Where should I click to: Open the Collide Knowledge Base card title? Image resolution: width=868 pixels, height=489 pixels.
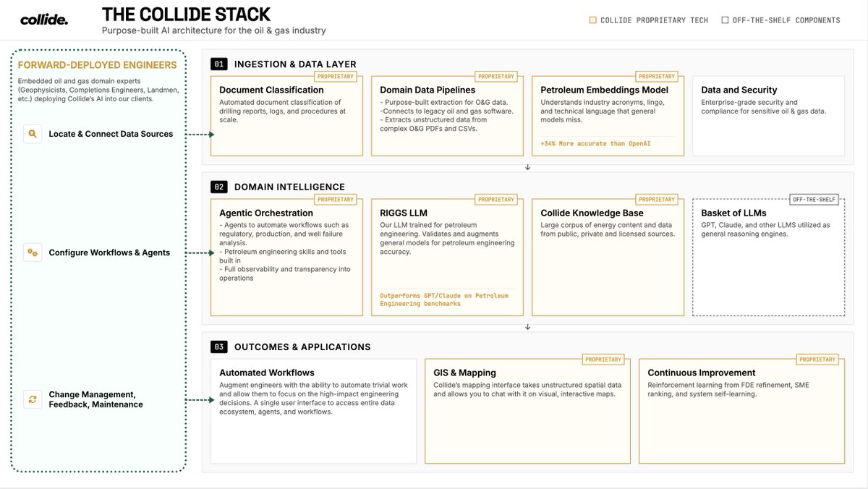(x=592, y=213)
